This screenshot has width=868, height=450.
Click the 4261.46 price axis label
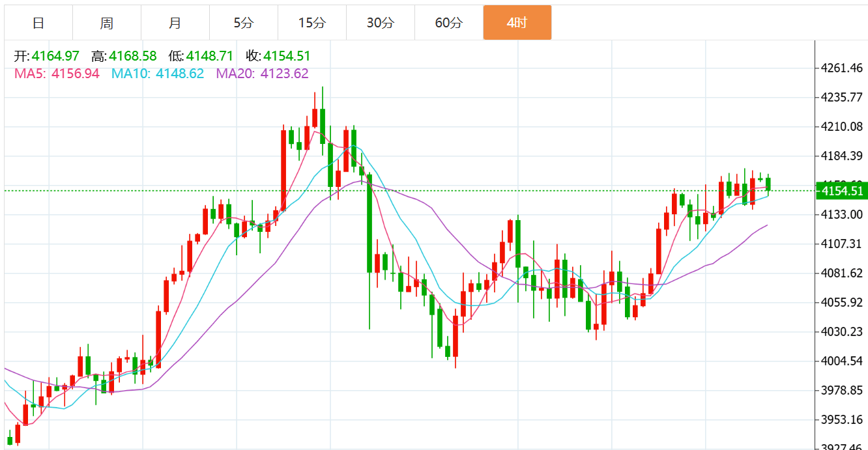tap(841, 68)
